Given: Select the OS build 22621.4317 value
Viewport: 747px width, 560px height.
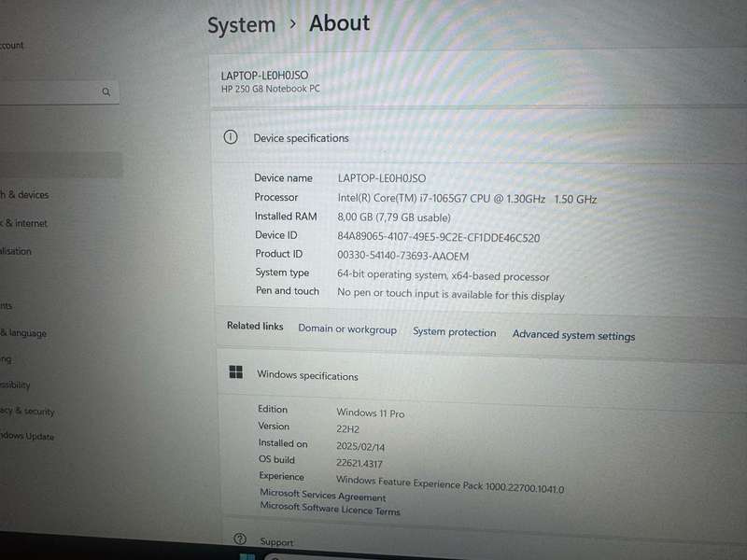Looking at the screenshot, I should tap(359, 463).
